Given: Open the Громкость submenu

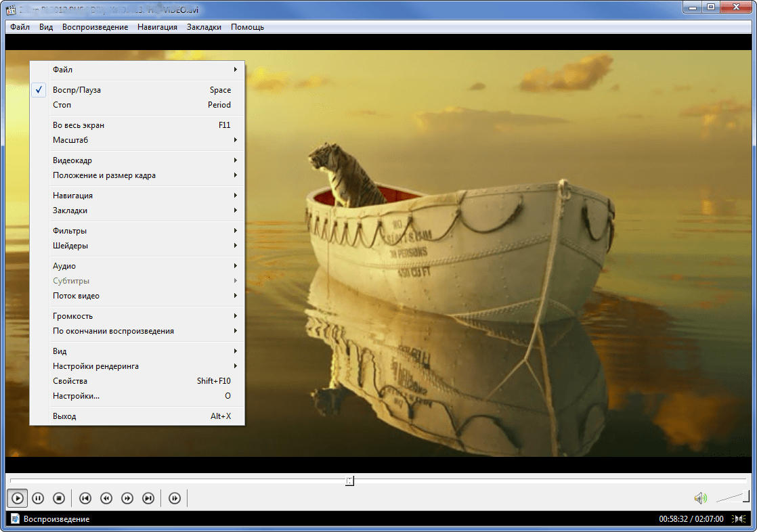Looking at the screenshot, I should (x=137, y=316).
